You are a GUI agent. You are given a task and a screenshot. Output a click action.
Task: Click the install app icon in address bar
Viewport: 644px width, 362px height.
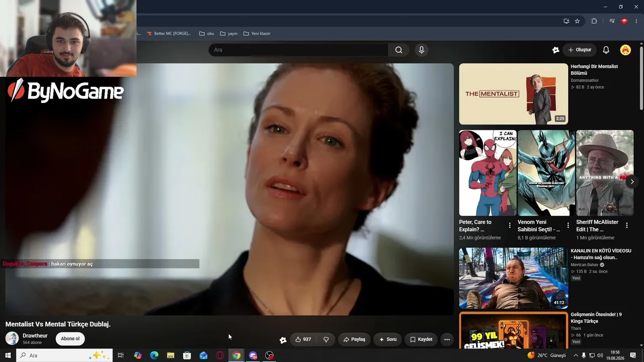(566, 21)
